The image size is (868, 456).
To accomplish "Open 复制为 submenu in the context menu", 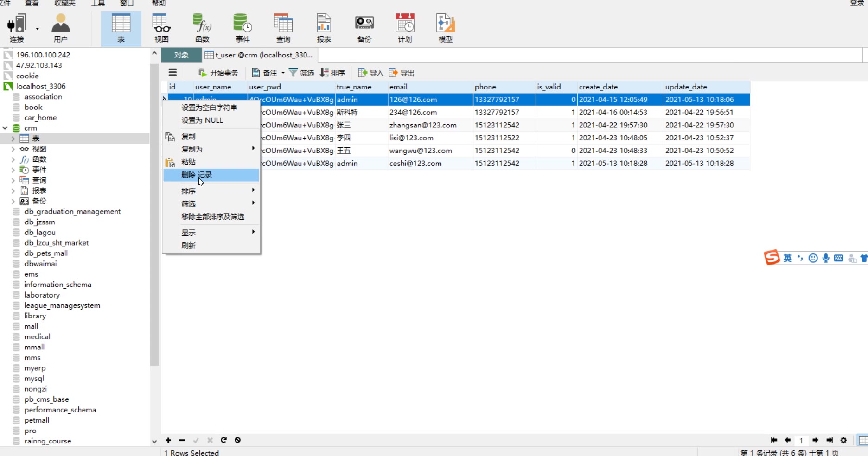I will (x=211, y=149).
